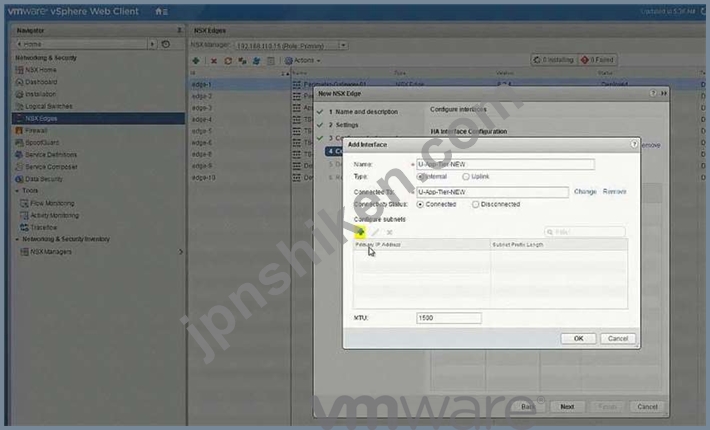Click the Home back button in Navigator
710x430 pixels.
(x=81, y=44)
